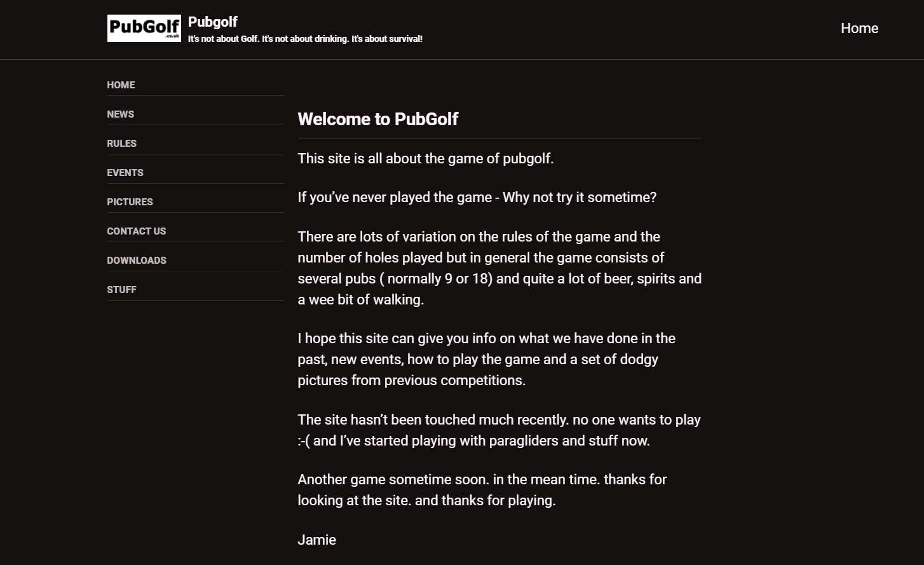924x565 pixels.
Task: Visit the DOWNLOADS sidebar link
Action: (137, 260)
